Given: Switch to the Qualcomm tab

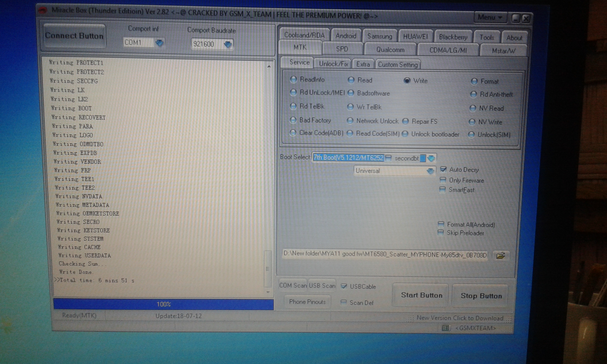Looking at the screenshot, I should (x=390, y=50).
